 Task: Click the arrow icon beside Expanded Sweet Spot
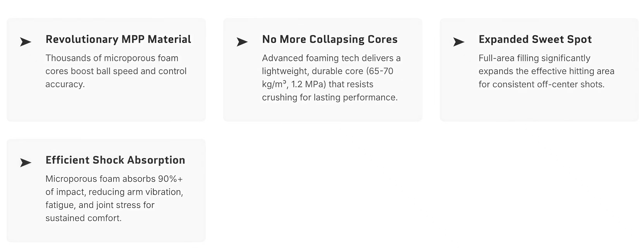coord(459,42)
